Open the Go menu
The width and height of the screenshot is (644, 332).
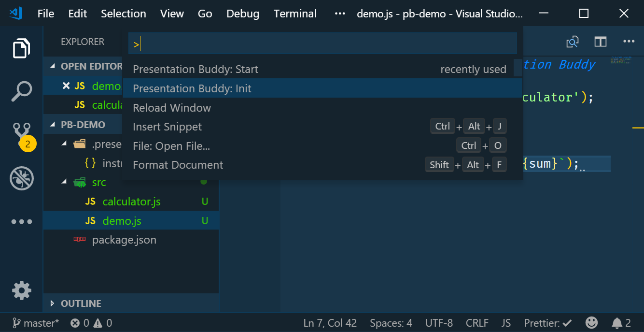(205, 14)
